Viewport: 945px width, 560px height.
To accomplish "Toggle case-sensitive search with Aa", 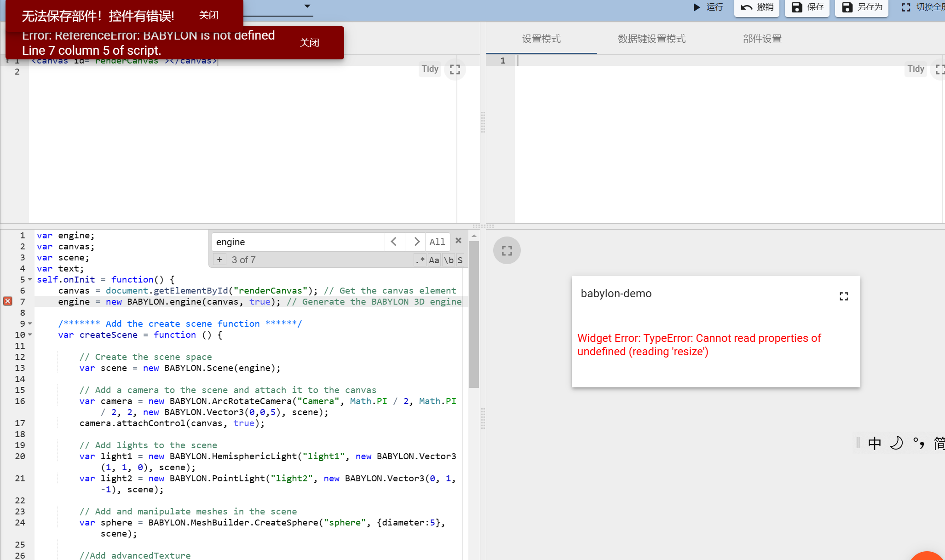I will click(433, 260).
